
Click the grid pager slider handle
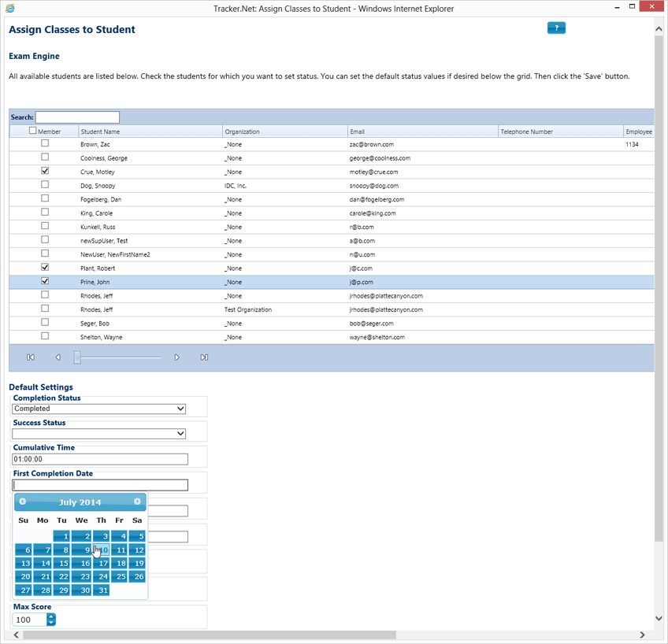[x=77, y=357]
